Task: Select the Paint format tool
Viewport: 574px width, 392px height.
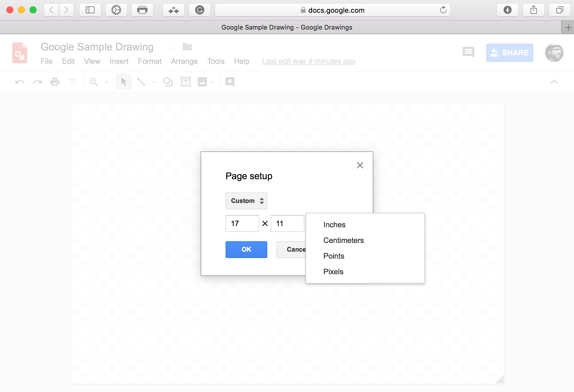Action: point(72,82)
